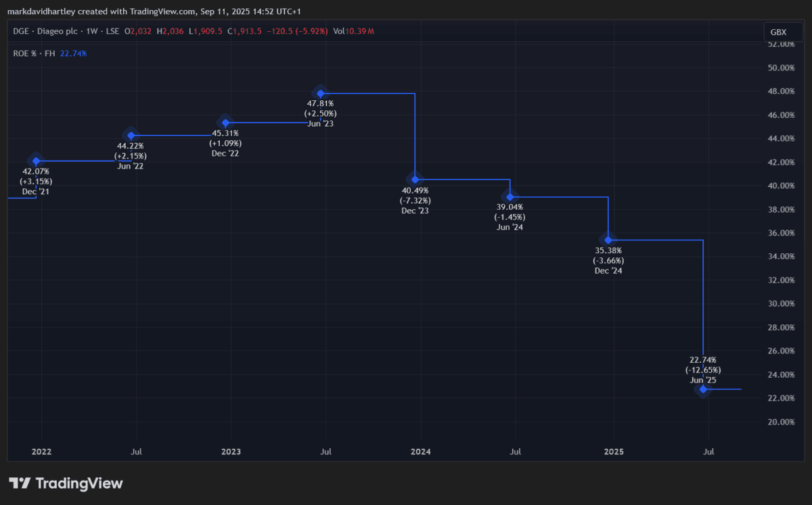Click the 50.00% label on price scale

(x=780, y=68)
